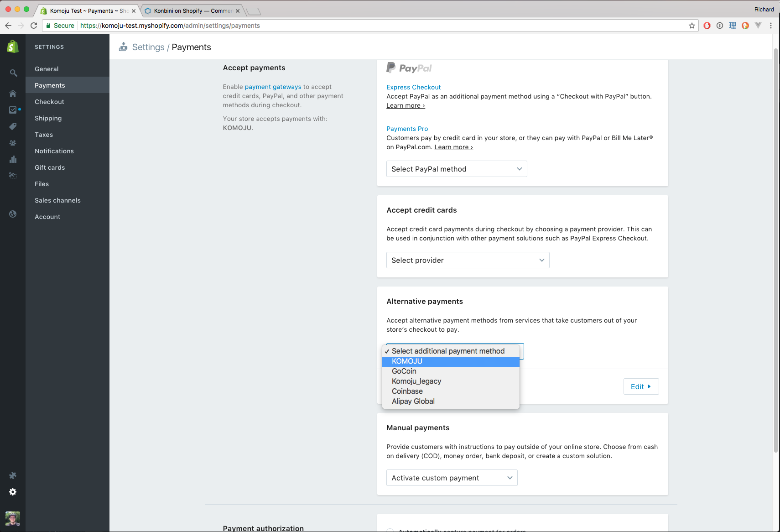Open Notifications settings
The height and width of the screenshot is (532, 780).
coord(68,151)
